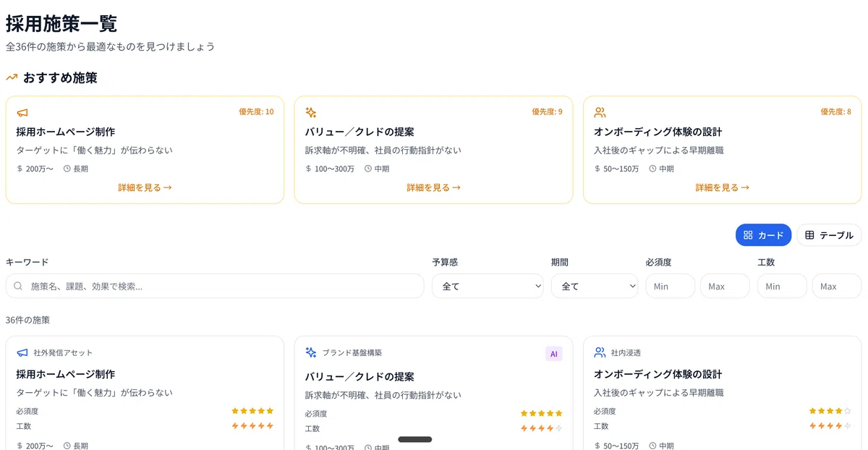Viewport: 868px width, 450px height.
Task: Click the AI badge on Value/Credo card
Action: (554, 354)
